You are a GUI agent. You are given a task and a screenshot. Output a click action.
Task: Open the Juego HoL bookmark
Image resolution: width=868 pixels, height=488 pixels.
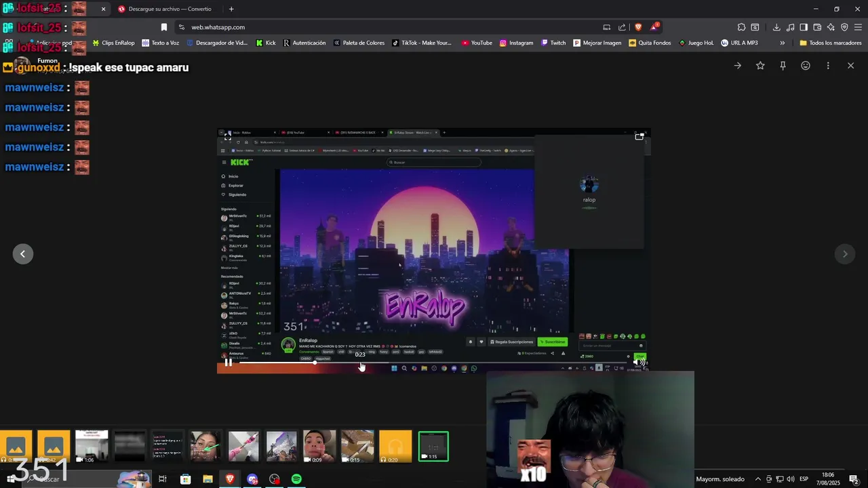coord(696,43)
